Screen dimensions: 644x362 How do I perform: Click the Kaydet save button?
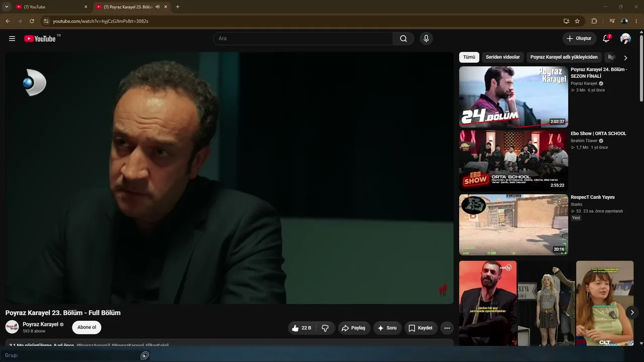(x=421, y=328)
